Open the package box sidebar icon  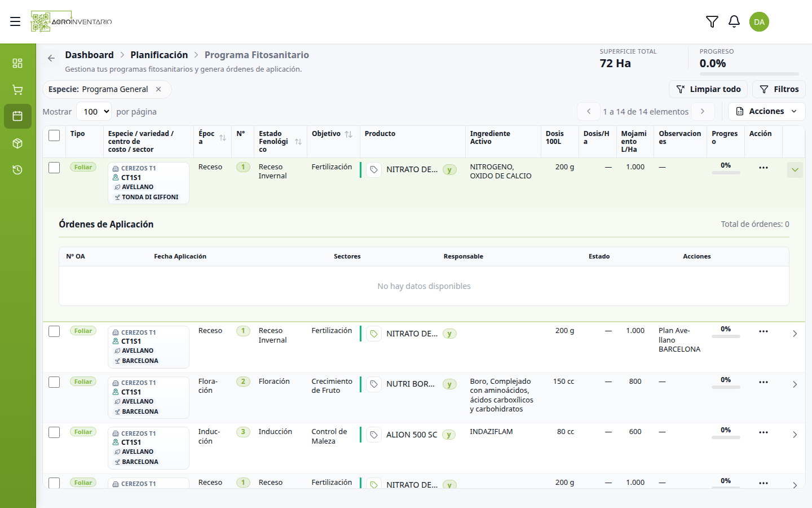[x=17, y=143]
